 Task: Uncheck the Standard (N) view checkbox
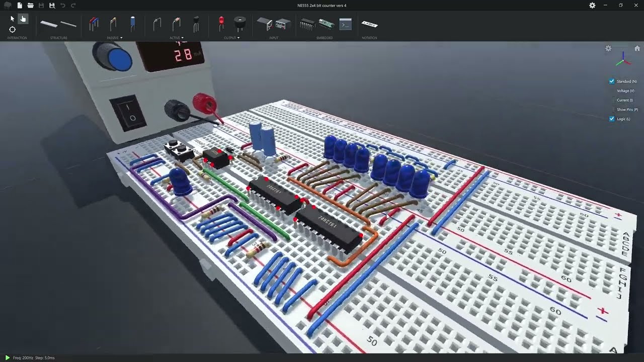[612, 81]
